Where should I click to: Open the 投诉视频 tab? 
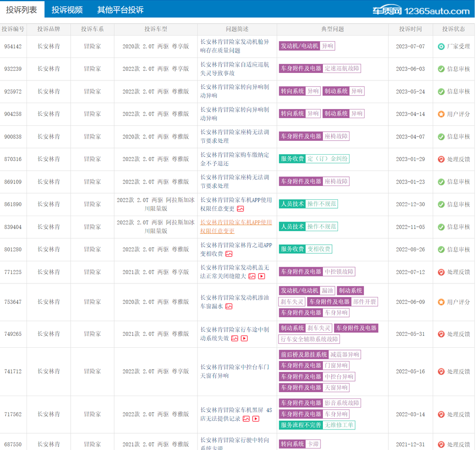pos(67,10)
